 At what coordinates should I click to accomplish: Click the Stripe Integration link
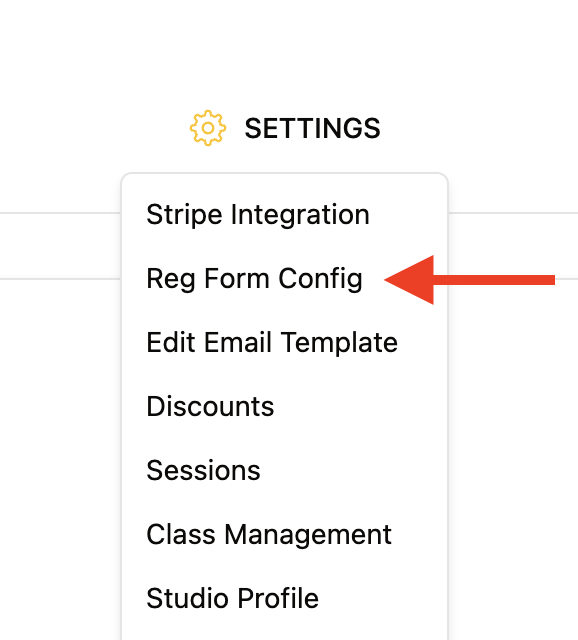pyautogui.click(x=258, y=215)
